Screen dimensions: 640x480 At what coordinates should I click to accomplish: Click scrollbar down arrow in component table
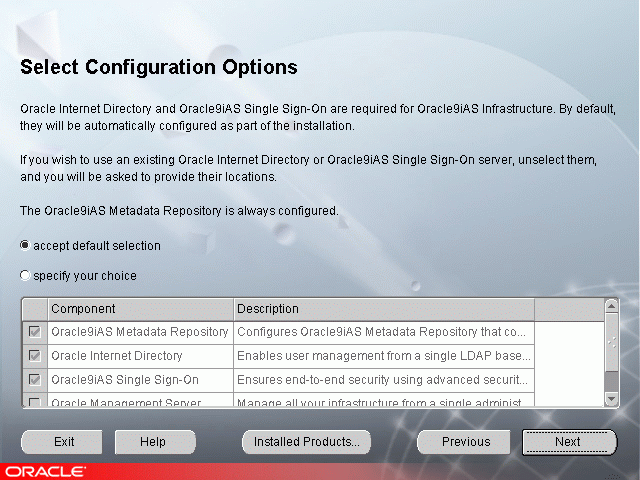click(x=611, y=399)
